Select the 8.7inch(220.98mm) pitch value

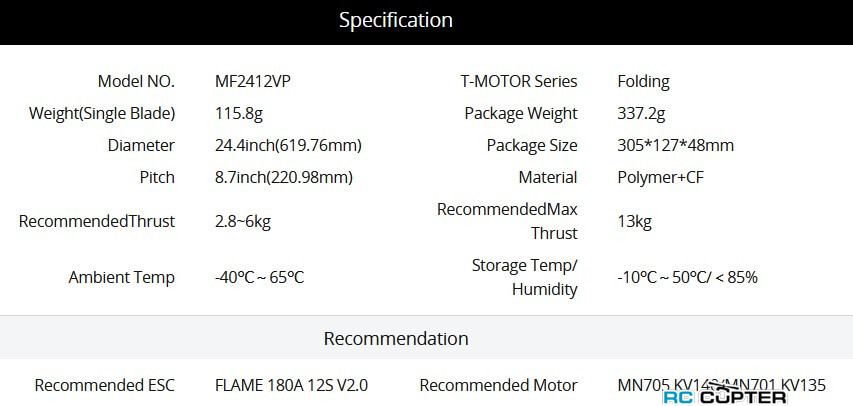click(x=284, y=177)
